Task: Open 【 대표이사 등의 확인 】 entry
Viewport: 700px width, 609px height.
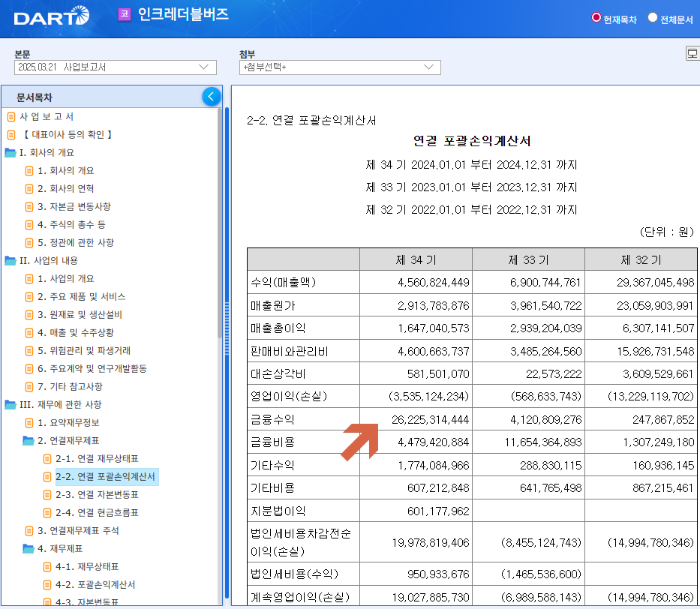Action: (x=67, y=135)
